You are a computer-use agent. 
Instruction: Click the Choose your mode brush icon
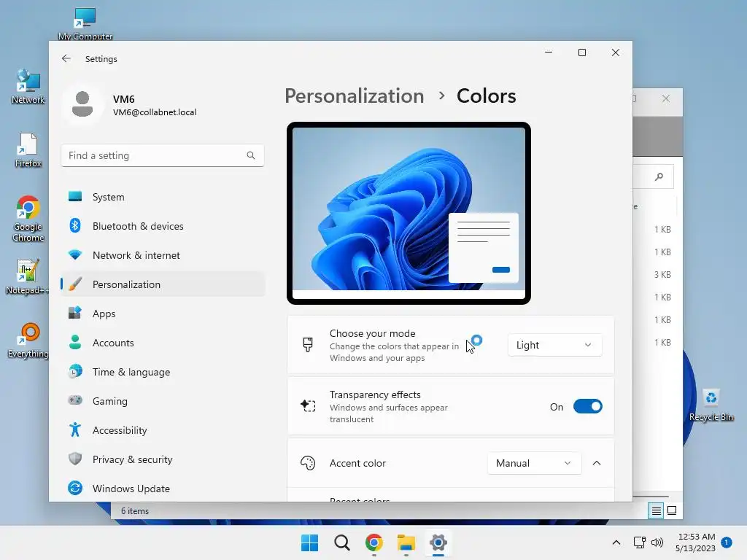[308, 344]
